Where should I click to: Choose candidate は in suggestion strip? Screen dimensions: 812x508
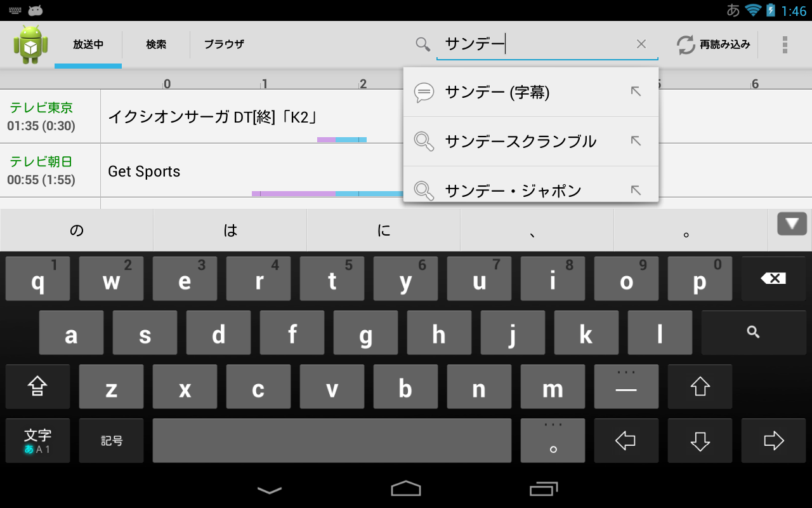pyautogui.click(x=230, y=231)
